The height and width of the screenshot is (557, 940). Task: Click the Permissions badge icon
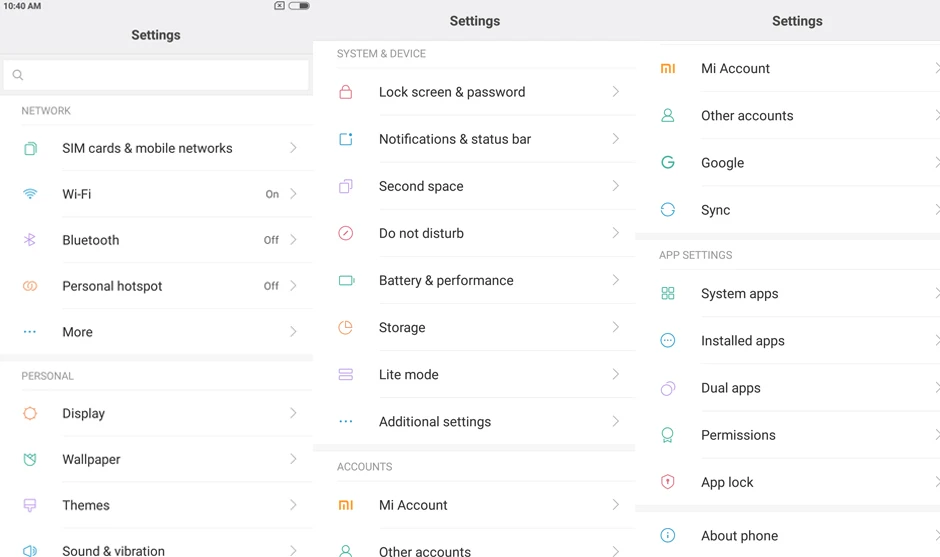click(x=668, y=435)
